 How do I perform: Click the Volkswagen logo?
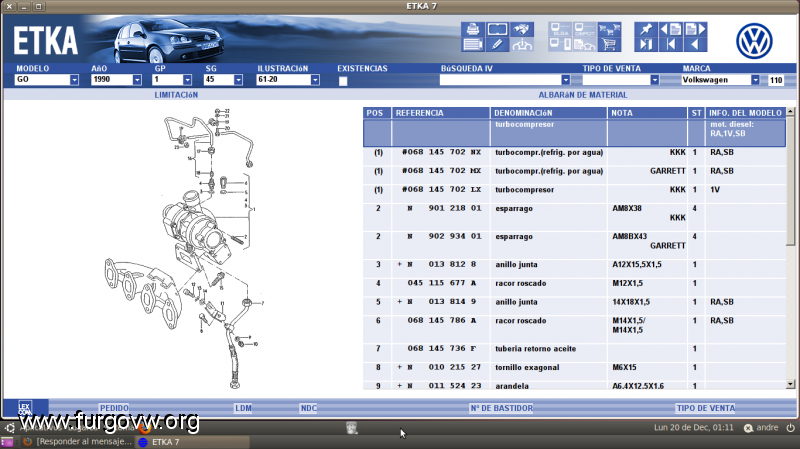754,41
